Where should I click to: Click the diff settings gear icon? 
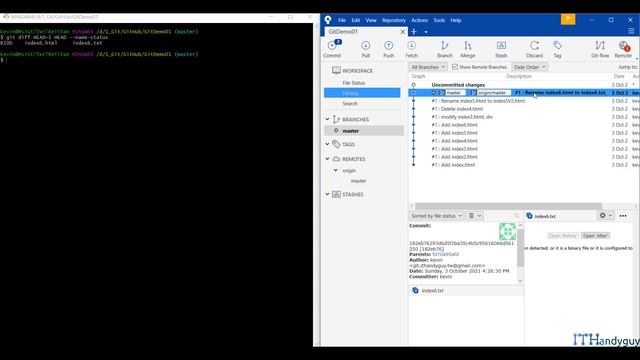(x=602, y=216)
